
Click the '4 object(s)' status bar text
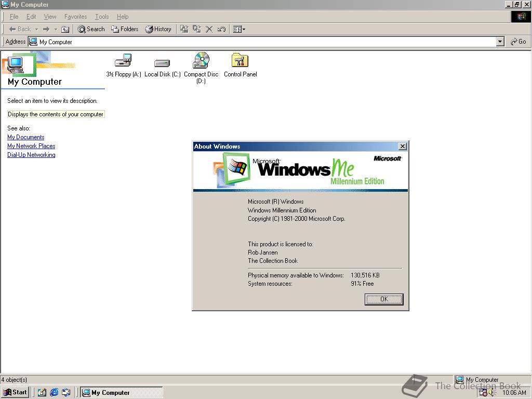pos(14,380)
